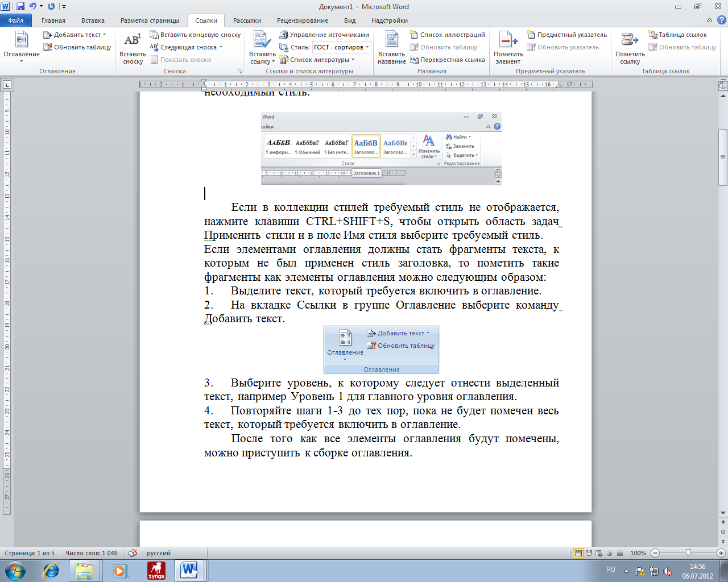The image size is (728, 582).
Task: Open Zynga app from taskbar
Action: coord(156,571)
